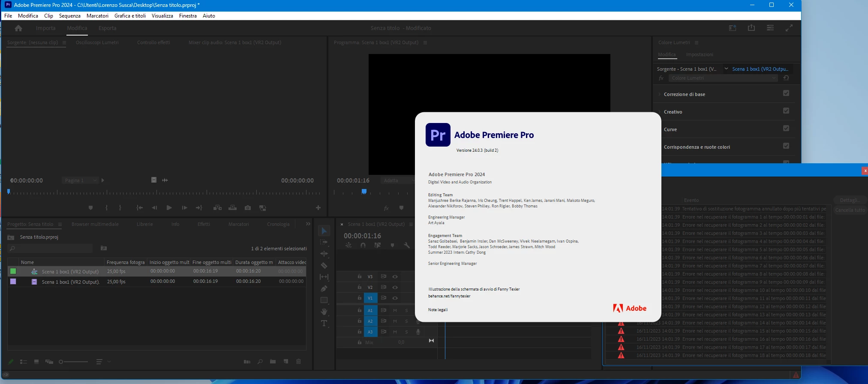This screenshot has width=868, height=384.
Task: Open the Project panel hamburger menu
Action: click(60, 224)
